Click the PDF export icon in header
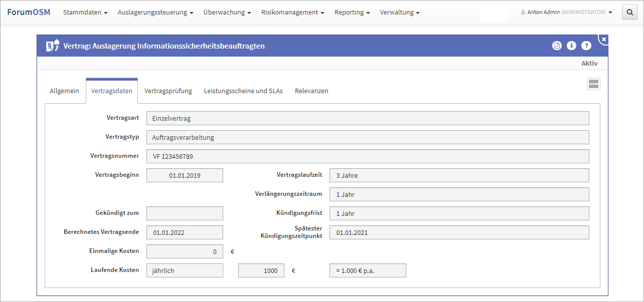 [x=557, y=46]
